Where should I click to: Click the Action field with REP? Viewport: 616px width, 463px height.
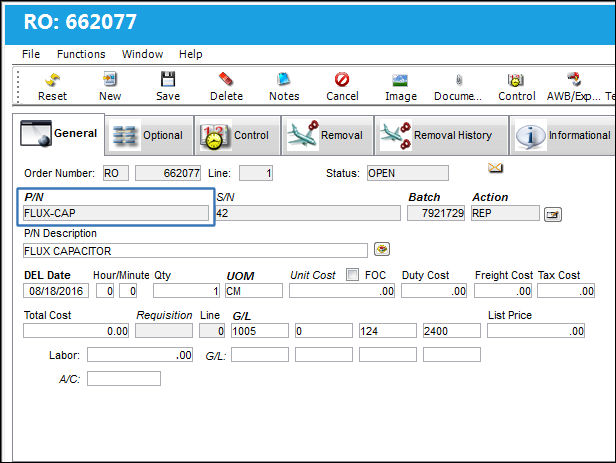tap(505, 213)
